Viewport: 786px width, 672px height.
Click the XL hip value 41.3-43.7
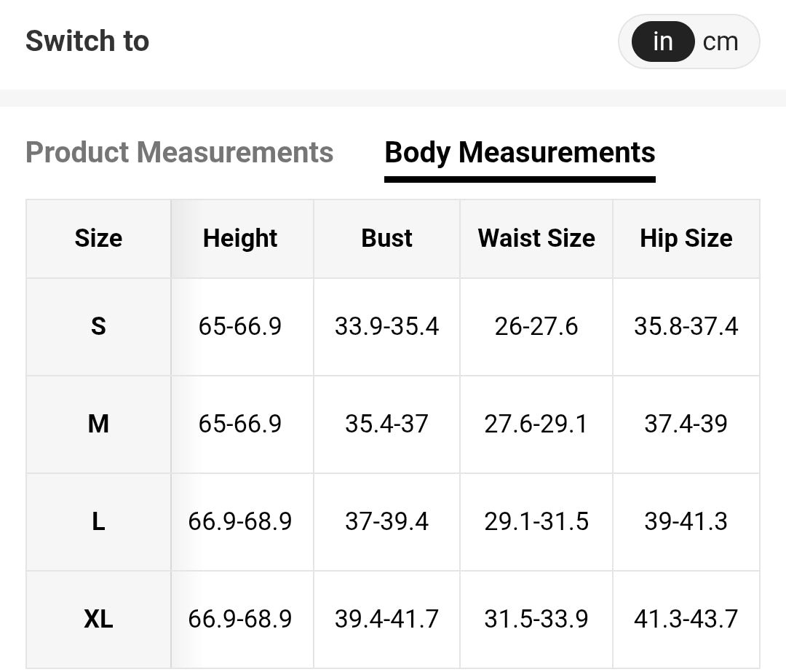click(x=686, y=619)
